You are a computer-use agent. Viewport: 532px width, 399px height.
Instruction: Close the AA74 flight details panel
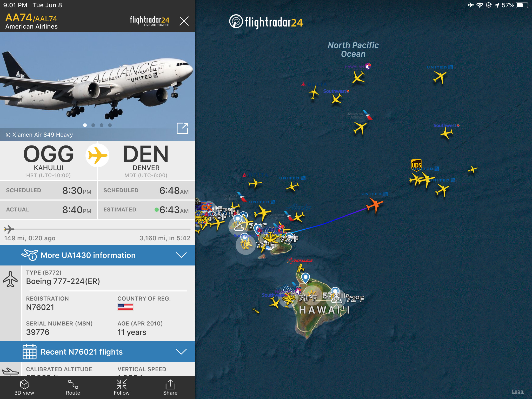pos(184,21)
